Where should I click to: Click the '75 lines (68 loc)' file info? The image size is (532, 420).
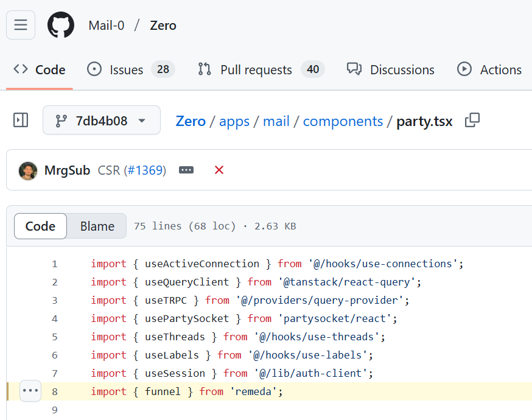click(184, 226)
